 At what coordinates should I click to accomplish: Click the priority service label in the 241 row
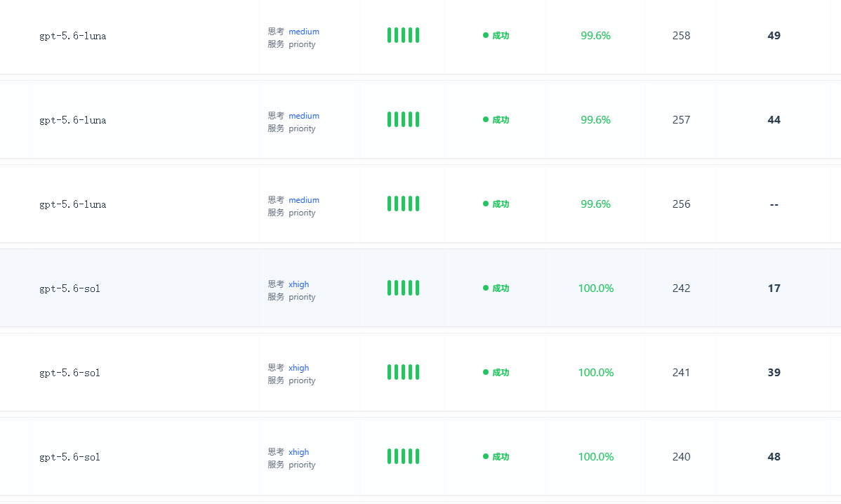[302, 380]
